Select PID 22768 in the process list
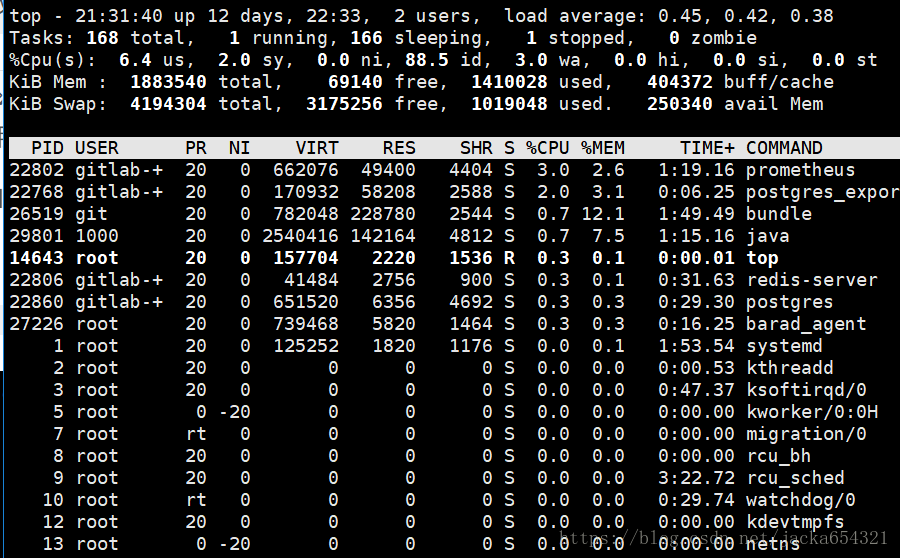Viewport: 900px width, 558px height. (36, 192)
